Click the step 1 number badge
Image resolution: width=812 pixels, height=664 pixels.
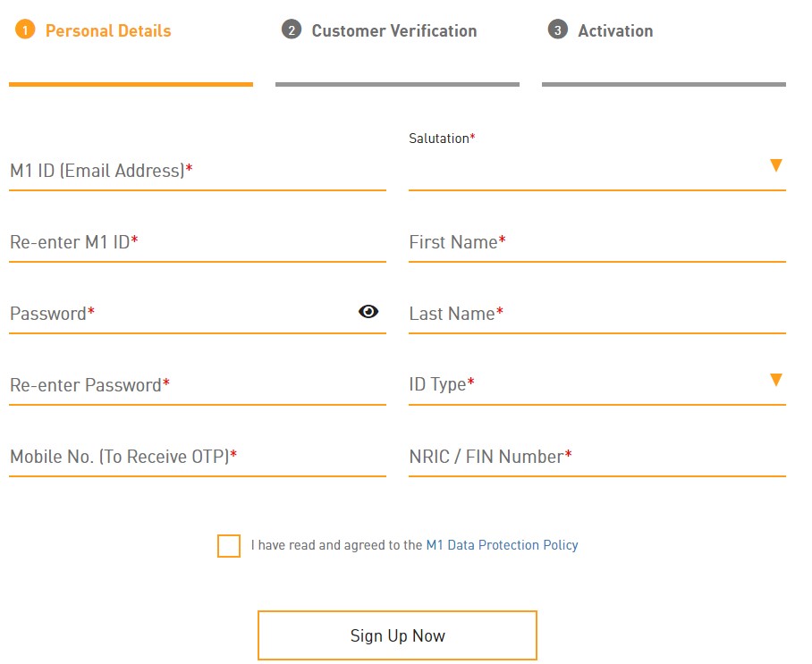[25, 31]
